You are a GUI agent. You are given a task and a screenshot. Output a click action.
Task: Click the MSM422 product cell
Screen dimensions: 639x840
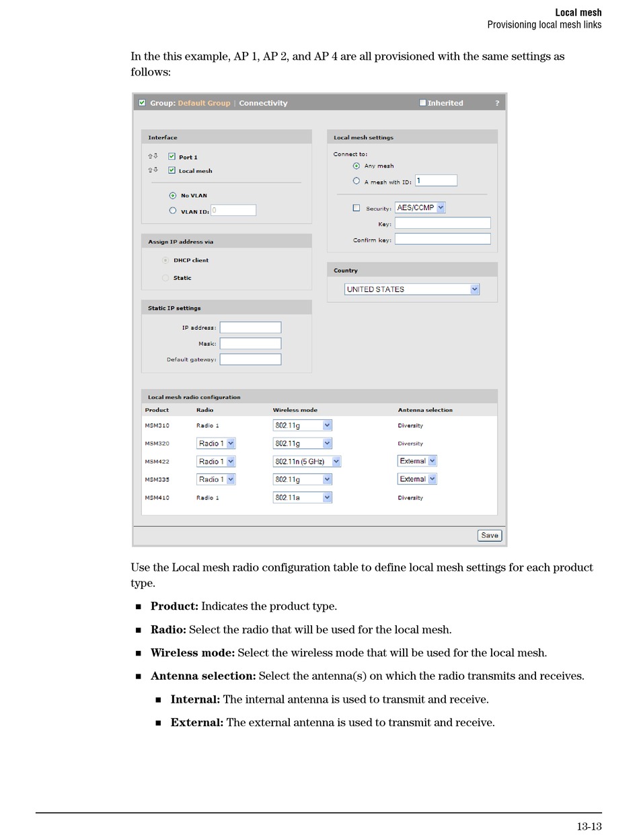(157, 462)
